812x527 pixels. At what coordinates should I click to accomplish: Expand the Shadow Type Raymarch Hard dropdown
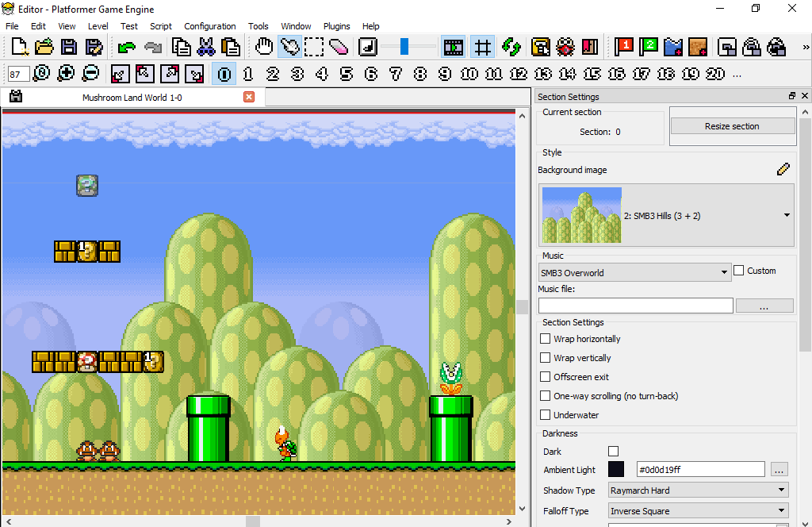point(698,490)
